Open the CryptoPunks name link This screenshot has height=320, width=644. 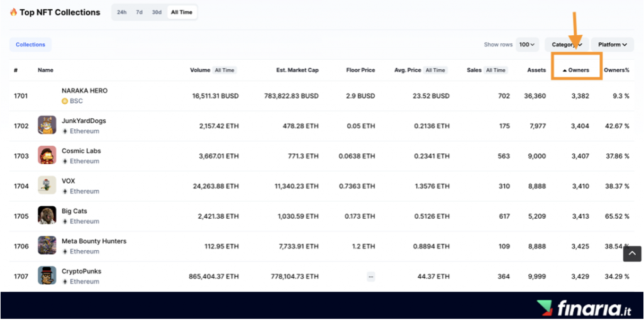pyautogui.click(x=81, y=271)
